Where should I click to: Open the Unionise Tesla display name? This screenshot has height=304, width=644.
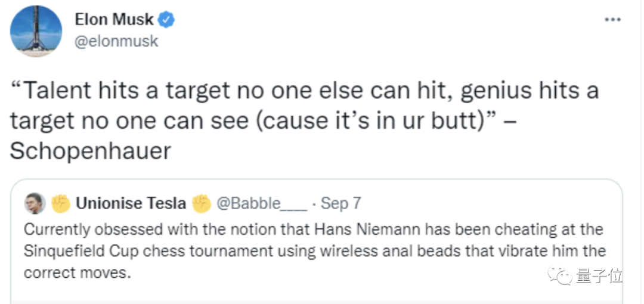point(131,203)
